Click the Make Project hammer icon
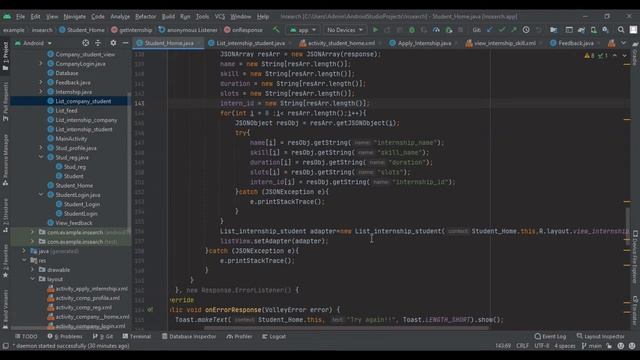The height and width of the screenshot is (360, 640). pos(276,30)
